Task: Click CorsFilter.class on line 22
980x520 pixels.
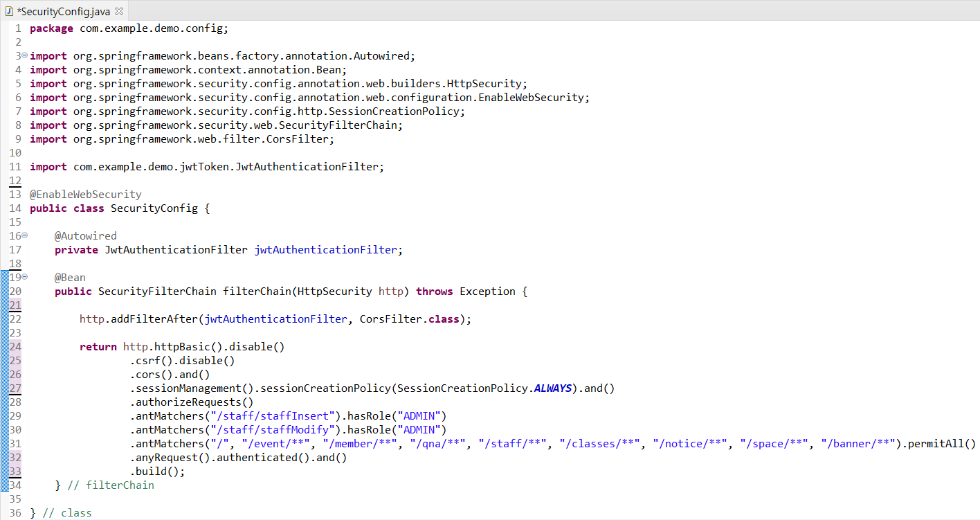Action: [x=410, y=319]
